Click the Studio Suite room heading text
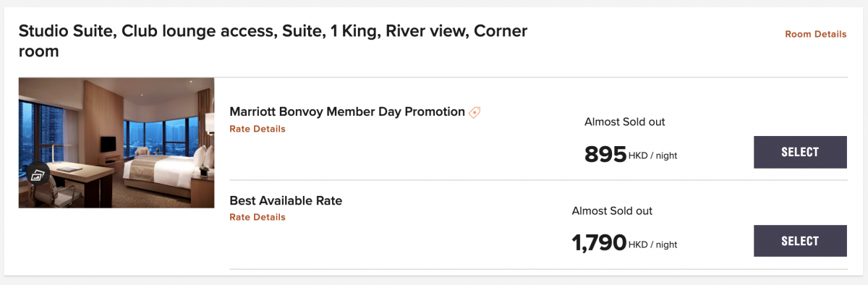The image size is (868, 285). [273, 41]
